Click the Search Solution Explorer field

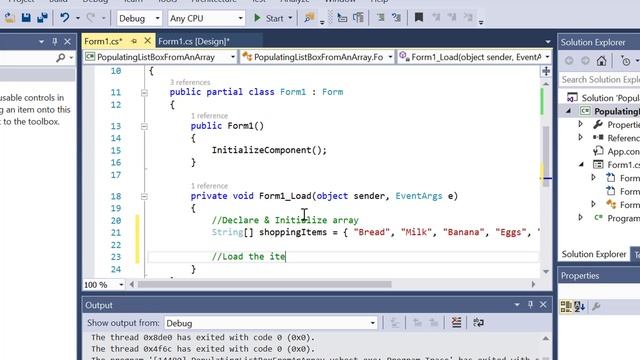600,80
